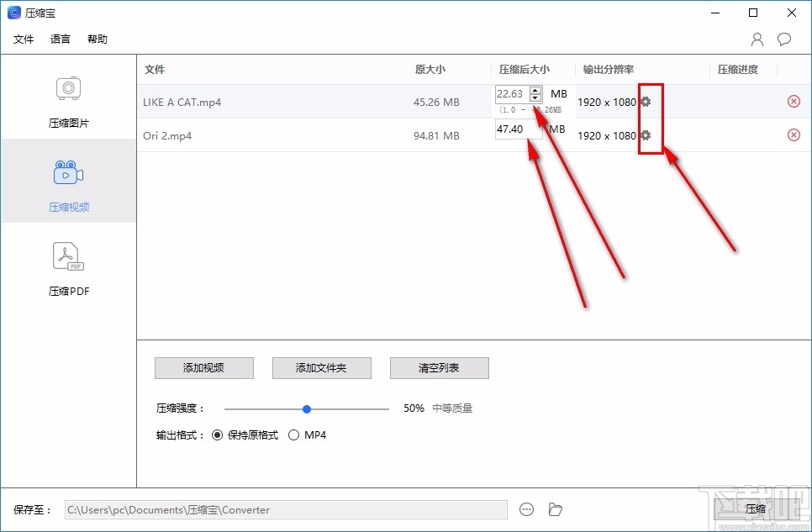
Task: Decrease compressed size with the down spinner arrow
Action: click(536, 97)
